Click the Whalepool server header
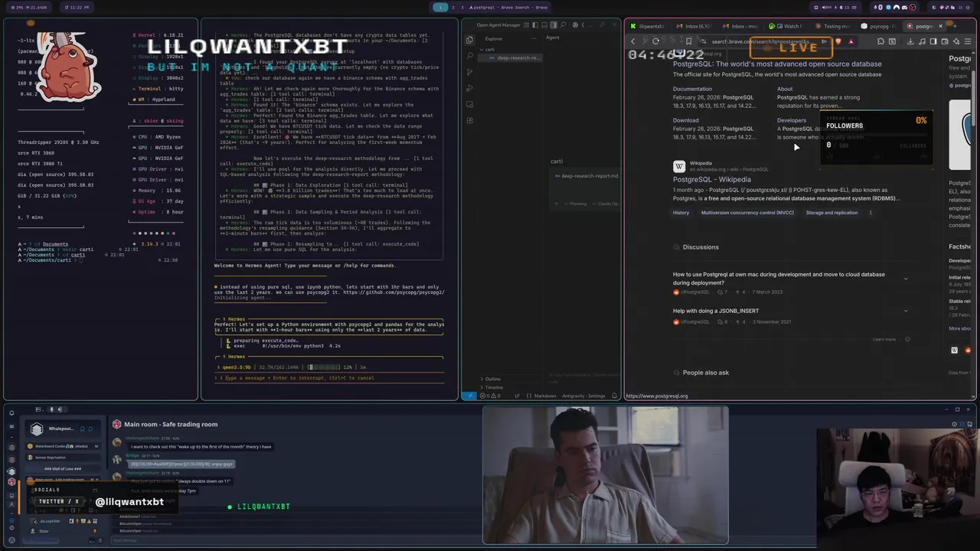The height and width of the screenshot is (551, 980). pos(63,429)
